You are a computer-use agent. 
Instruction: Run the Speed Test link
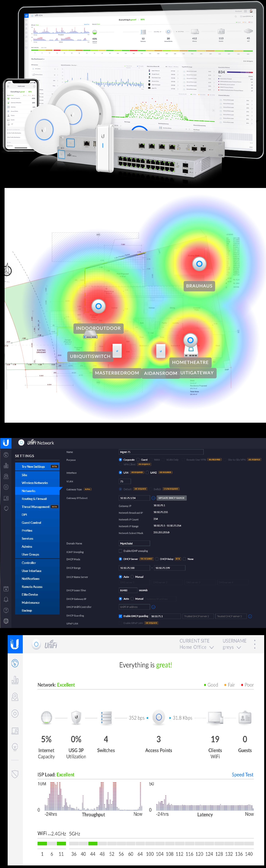click(242, 775)
